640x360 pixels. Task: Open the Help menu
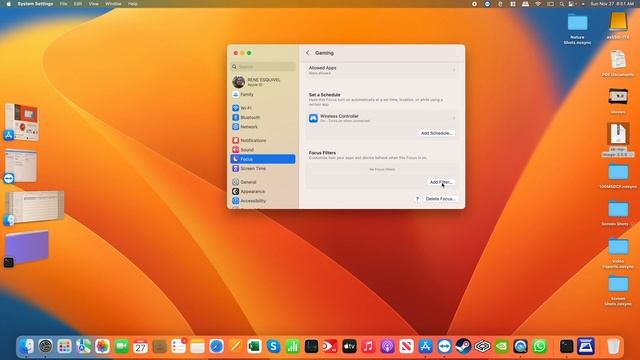click(x=133, y=4)
